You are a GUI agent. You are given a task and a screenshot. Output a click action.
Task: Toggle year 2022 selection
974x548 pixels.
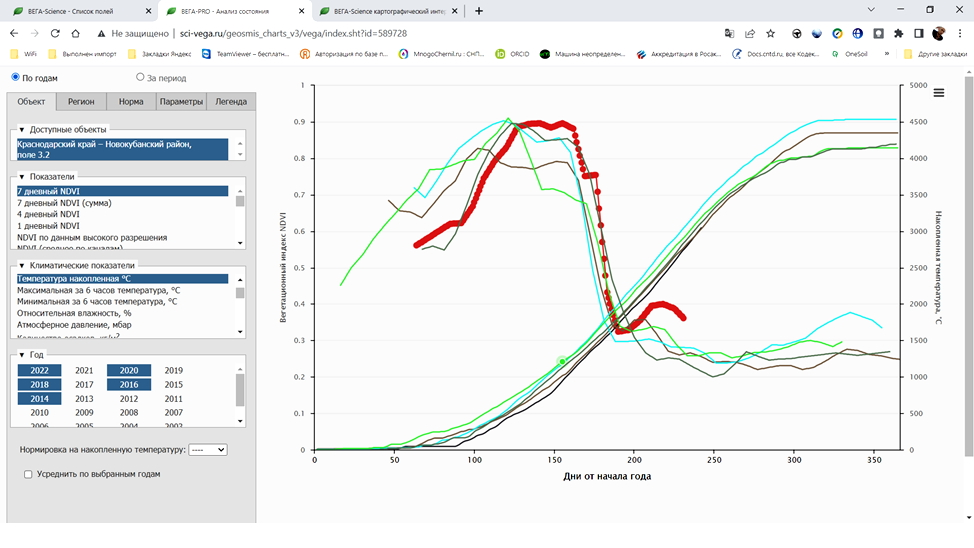pos(39,370)
